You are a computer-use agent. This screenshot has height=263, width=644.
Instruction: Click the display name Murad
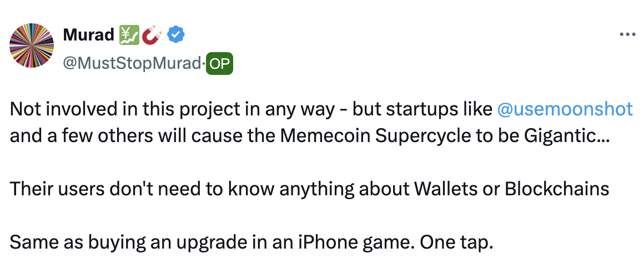pyautogui.click(x=88, y=36)
